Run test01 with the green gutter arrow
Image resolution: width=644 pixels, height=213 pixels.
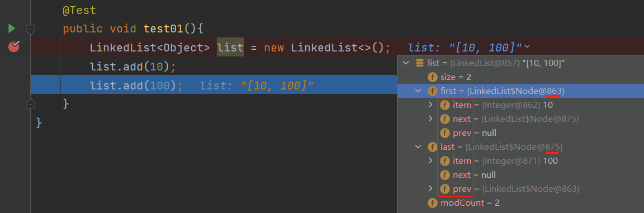coord(12,29)
